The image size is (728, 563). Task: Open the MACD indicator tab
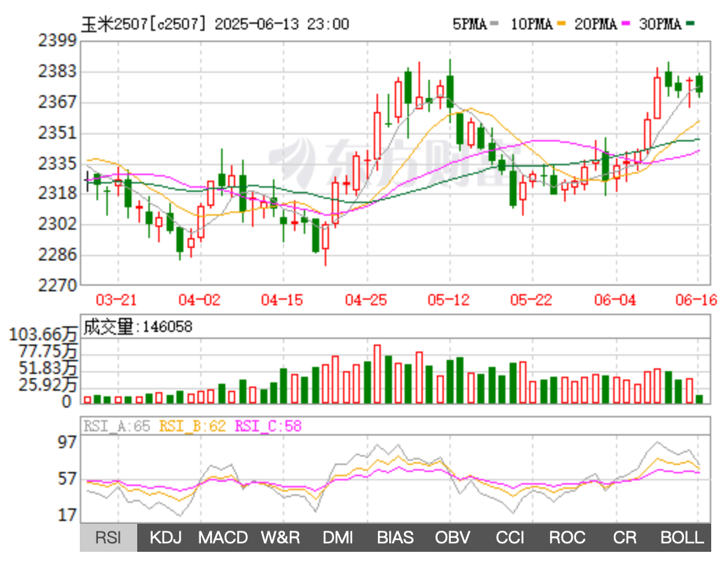point(223,538)
